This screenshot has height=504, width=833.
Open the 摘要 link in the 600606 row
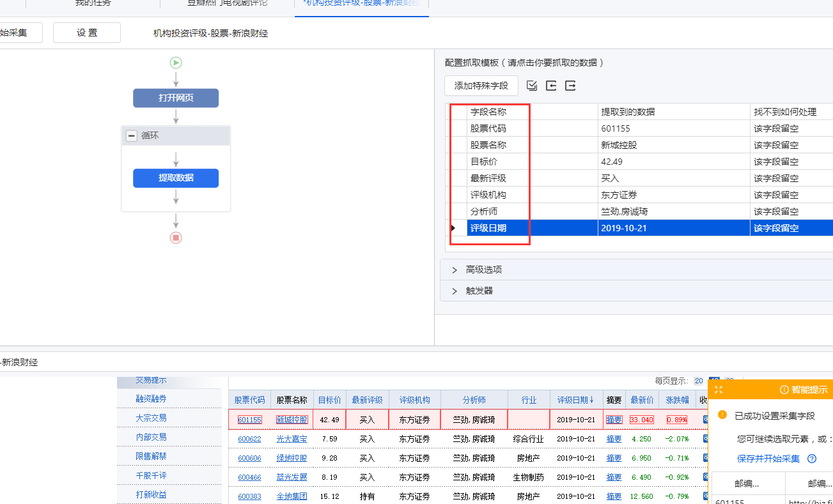click(x=614, y=458)
